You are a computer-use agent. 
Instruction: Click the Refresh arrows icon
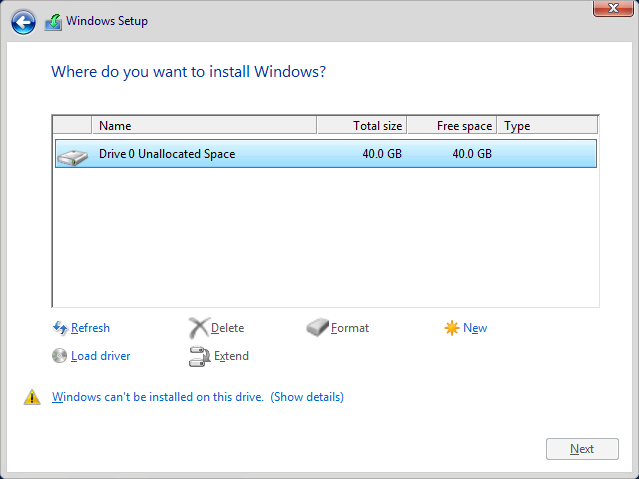tap(59, 328)
